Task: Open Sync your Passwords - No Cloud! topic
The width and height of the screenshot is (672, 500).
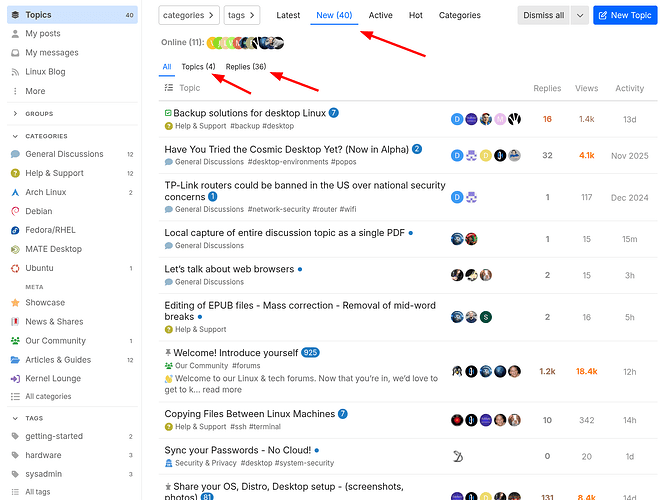Action: point(238,450)
